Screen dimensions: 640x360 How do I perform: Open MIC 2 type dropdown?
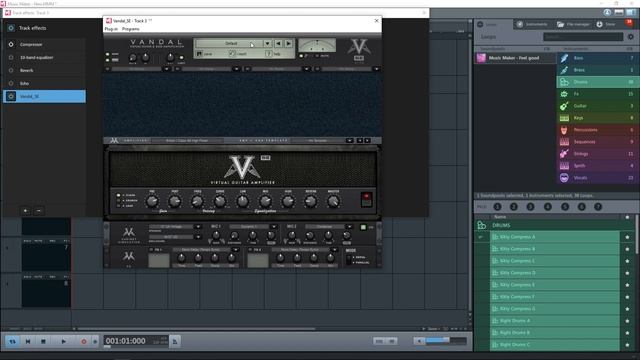tap(349, 227)
